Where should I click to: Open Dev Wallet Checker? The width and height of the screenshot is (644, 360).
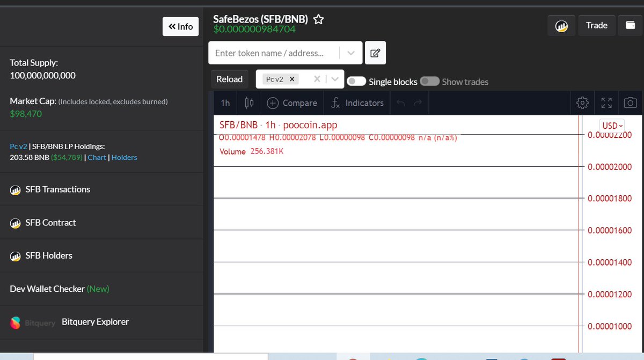[x=60, y=289]
